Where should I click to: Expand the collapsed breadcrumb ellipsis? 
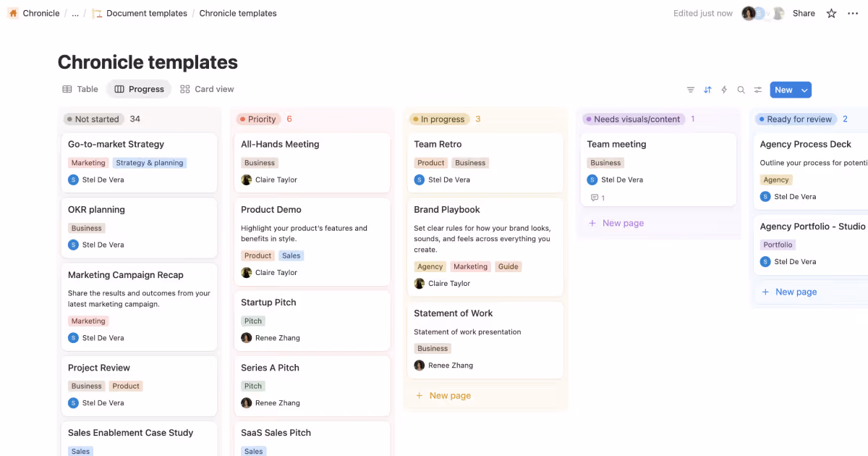tap(75, 13)
